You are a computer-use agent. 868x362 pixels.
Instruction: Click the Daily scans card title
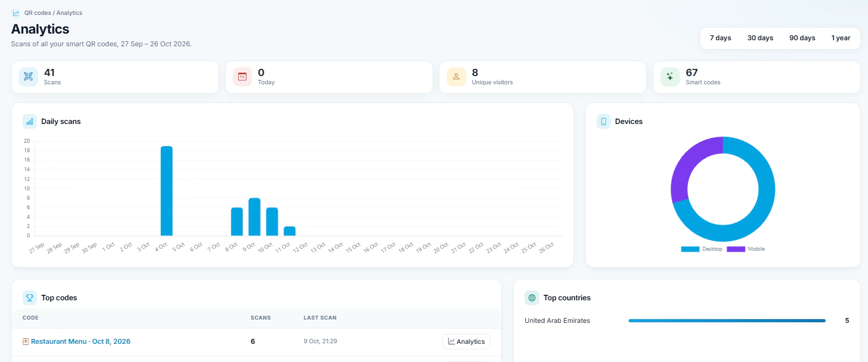coord(61,121)
